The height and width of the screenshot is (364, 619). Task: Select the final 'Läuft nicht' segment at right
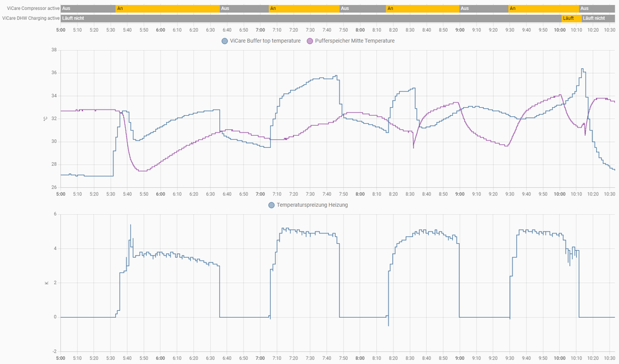[x=598, y=19]
